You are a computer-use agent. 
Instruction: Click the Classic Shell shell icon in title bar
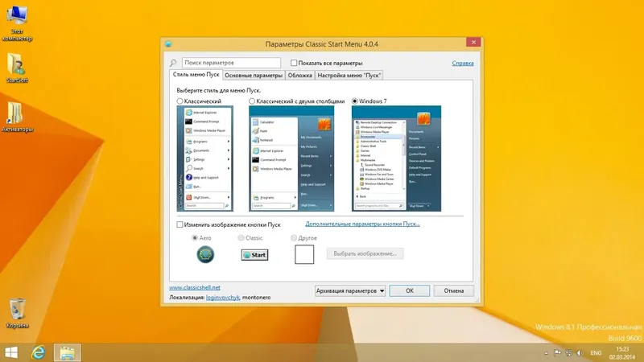coord(168,44)
